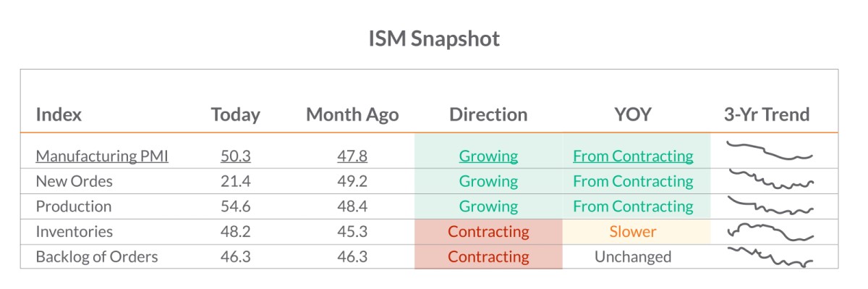The width and height of the screenshot is (868, 289).
Task: Select the 3-Yr Trend column header
Action: click(x=767, y=114)
